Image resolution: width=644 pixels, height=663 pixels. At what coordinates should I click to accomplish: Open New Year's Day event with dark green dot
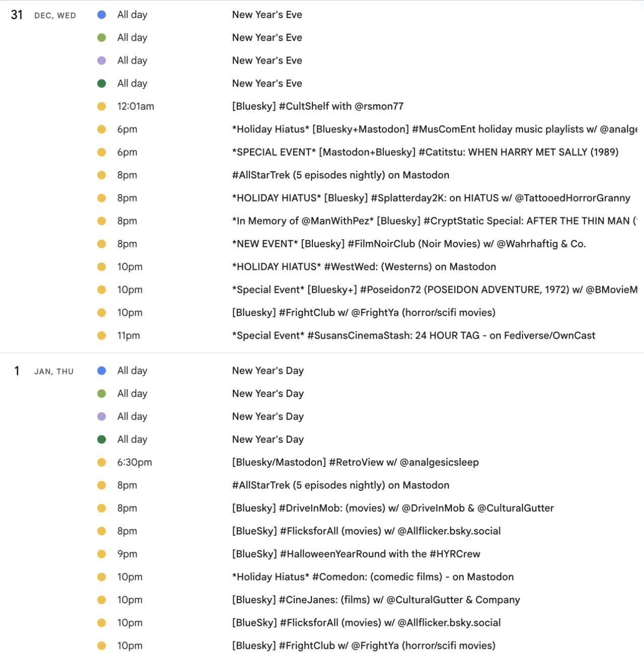[x=268, y=439]
